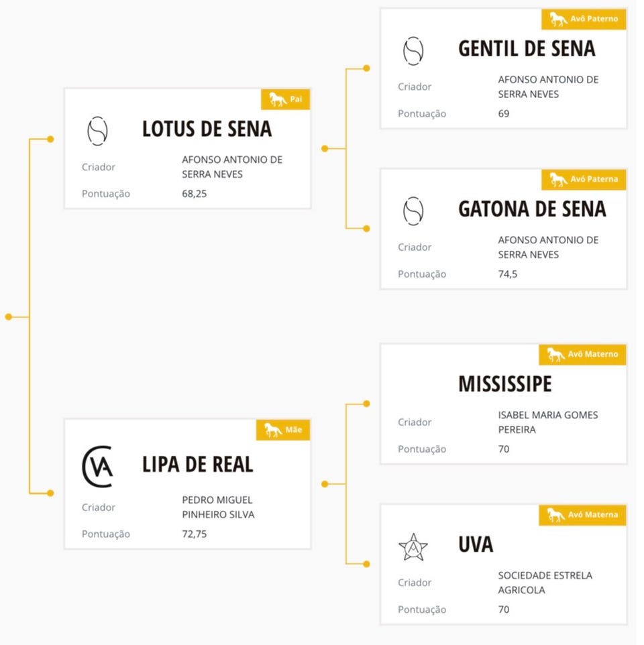Click the horse icon in the Avó Paterna badge
The width and height of the screenshot is (644, 645).
coord(558,180)
